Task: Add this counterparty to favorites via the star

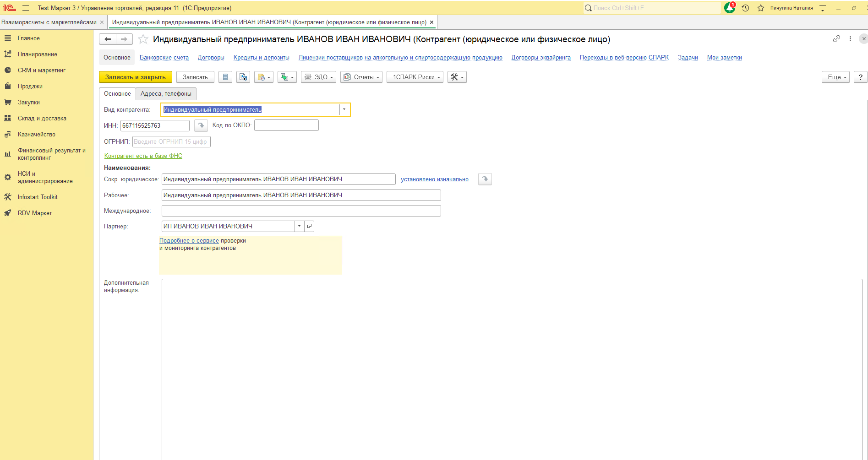Action: pyautogui.click(x=143, y=39)
